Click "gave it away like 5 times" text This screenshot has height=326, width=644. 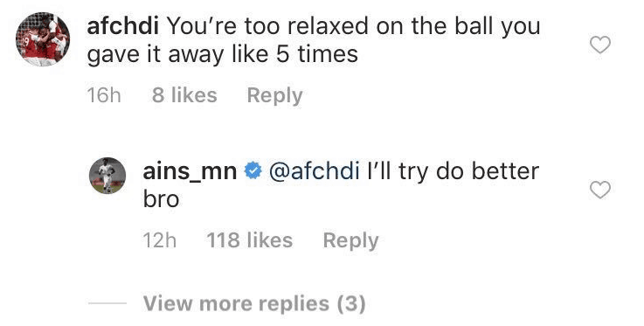(x=222, y=55)
